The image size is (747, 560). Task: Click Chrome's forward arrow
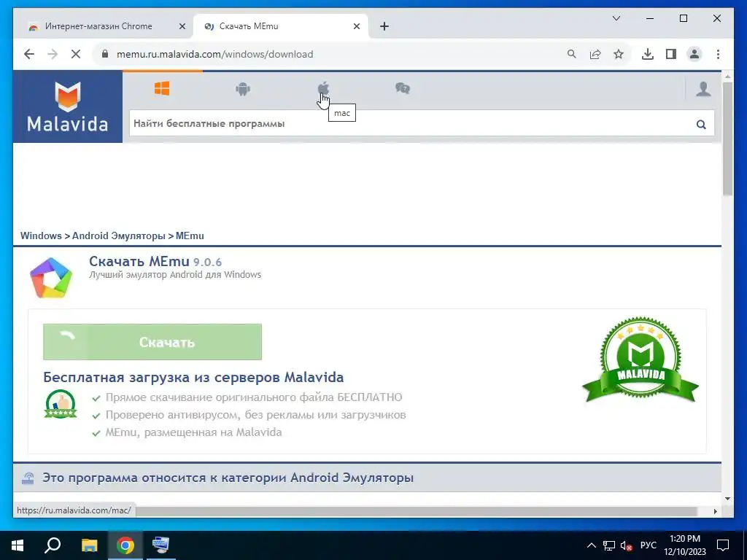tap(53, 54)
